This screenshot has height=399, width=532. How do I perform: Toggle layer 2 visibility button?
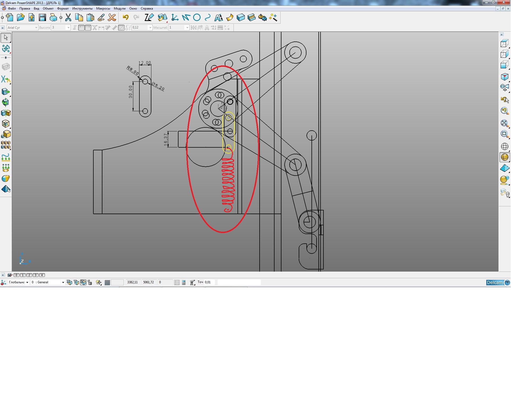(x=29, y=275)
